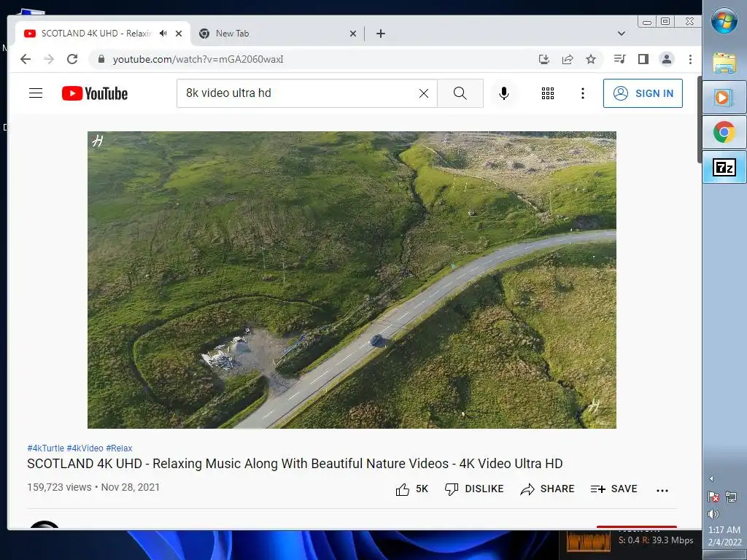
Task: Open the YouTube hamburger guide menu
Action: click(x=36, y=93)
